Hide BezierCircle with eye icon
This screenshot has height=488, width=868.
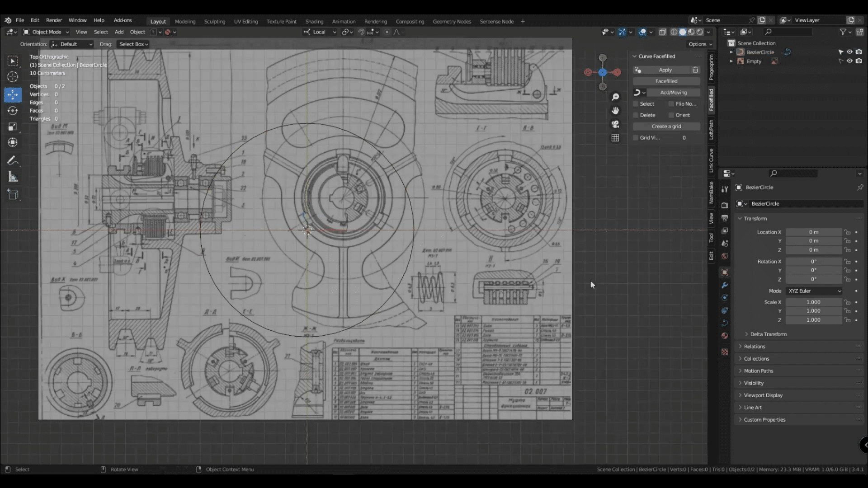point(849,52)
